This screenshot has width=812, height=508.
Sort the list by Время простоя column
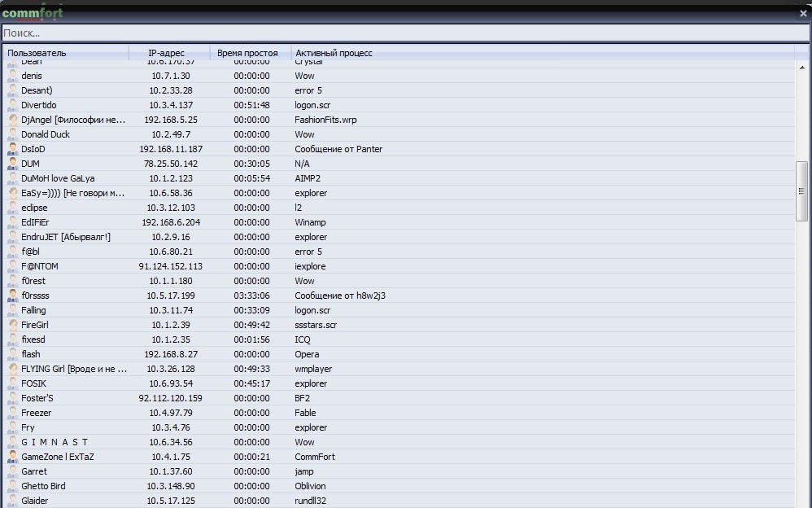point(247,53)
